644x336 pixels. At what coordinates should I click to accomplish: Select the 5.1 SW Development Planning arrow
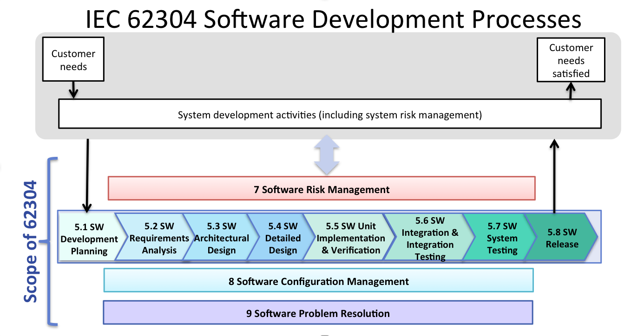click(x=89, y=238)
